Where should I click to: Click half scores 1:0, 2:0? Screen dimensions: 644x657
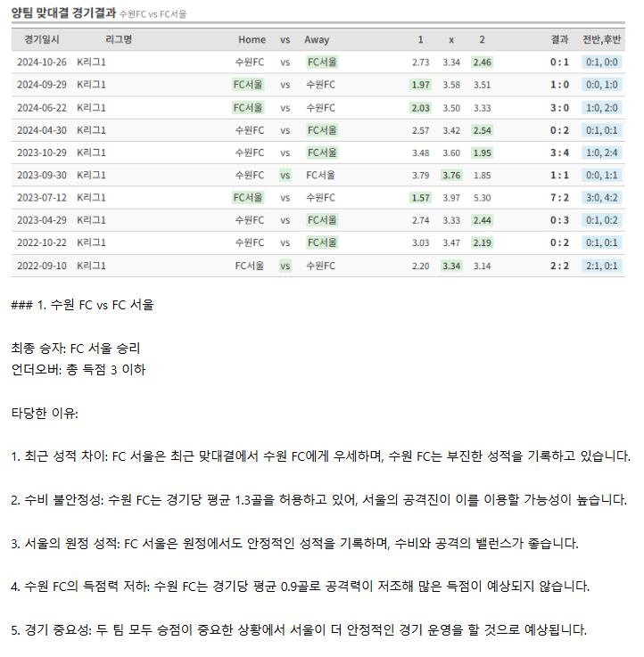pos(602,108)
